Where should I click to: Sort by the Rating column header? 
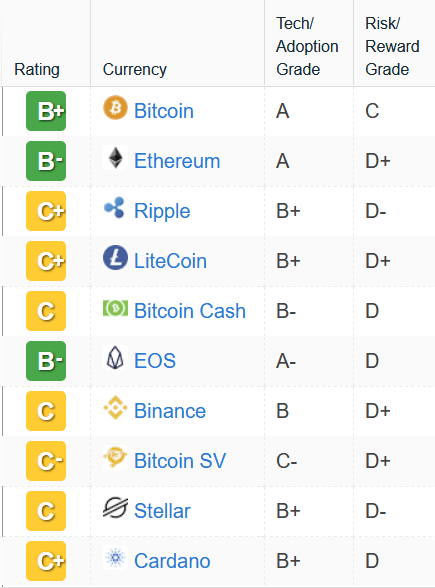(37, 69)
